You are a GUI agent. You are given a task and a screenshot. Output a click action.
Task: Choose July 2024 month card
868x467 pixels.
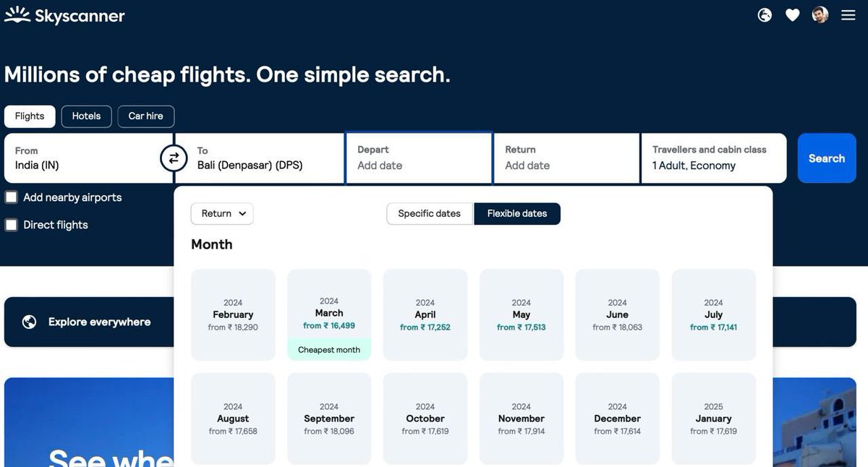[714, 314]
